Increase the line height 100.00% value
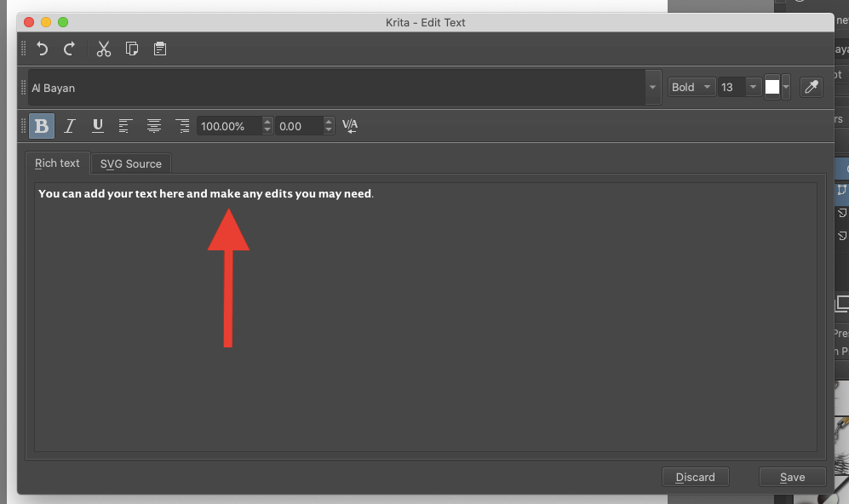Screen dimensions: 849x504 (267, 121)
